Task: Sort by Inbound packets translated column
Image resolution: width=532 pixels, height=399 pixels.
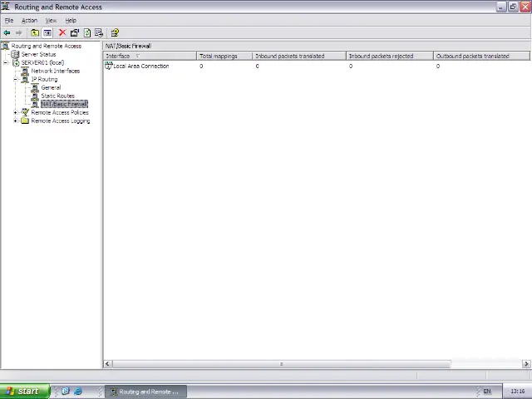Action: [299, 56]
